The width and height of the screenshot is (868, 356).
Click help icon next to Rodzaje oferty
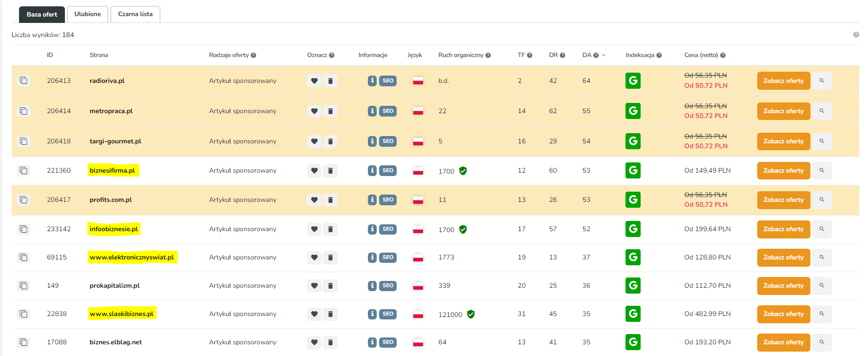[x=254, y=56]
